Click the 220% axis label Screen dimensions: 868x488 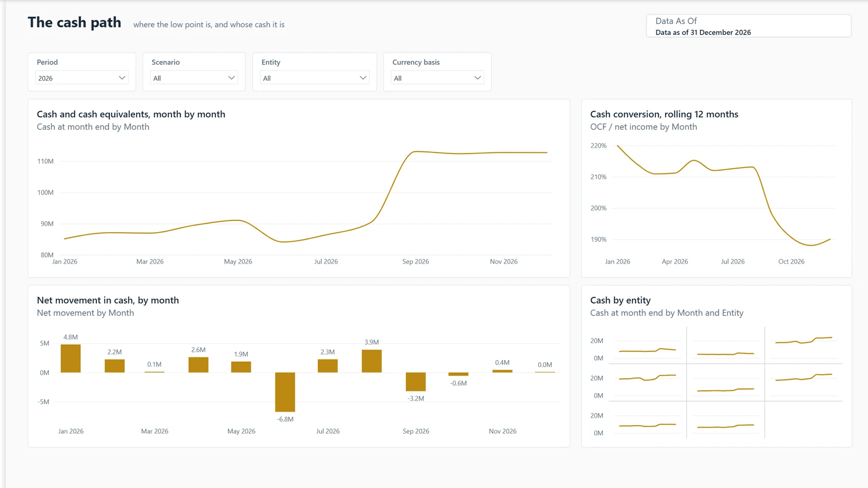(x=598, y=146)
